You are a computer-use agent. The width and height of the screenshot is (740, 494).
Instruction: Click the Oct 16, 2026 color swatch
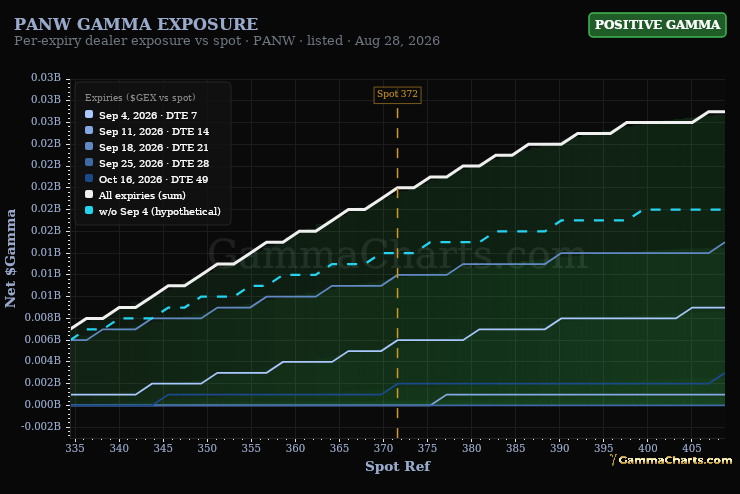(x=89, y=178)
